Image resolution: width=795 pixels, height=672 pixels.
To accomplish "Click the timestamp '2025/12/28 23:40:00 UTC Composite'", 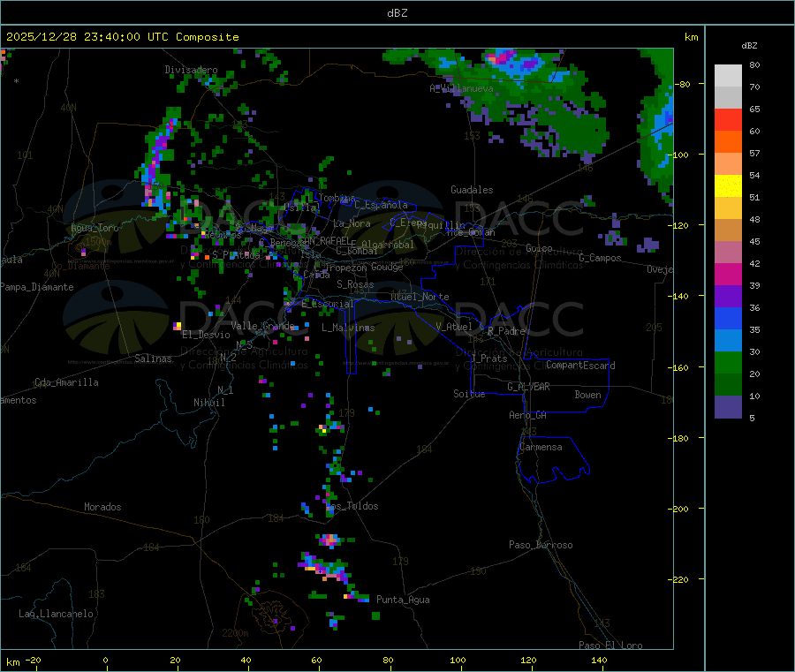I will tap(122, 37).
